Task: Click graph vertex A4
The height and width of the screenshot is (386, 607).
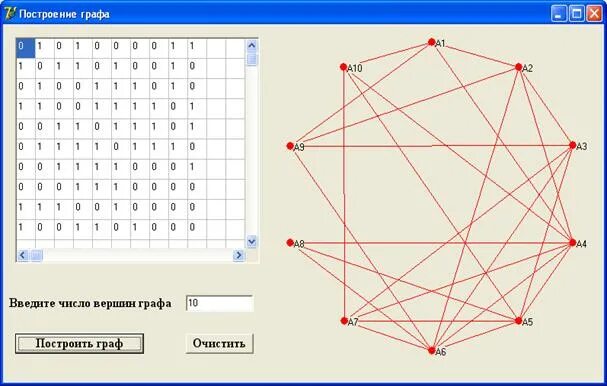Action: tap(573, 243)
